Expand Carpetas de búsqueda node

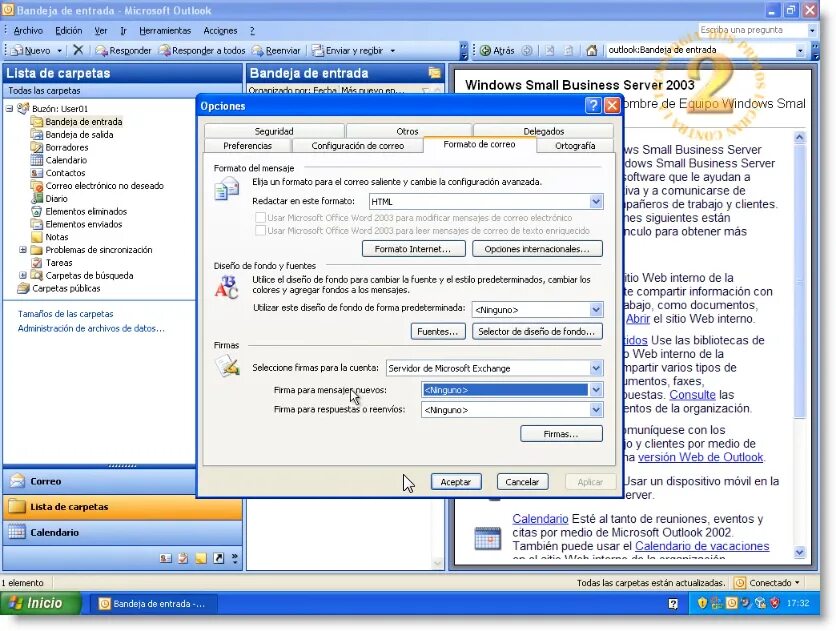[x=23, y=275]
